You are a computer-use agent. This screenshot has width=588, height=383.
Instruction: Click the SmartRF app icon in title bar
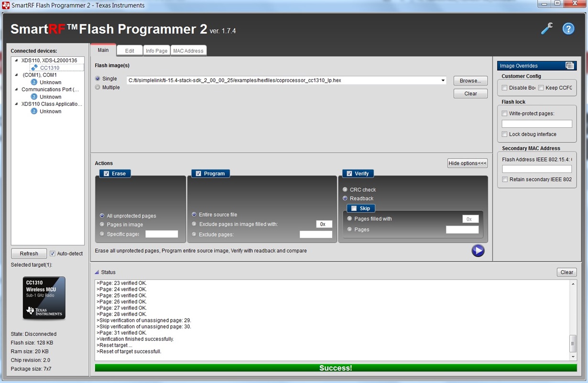(6, 5)
